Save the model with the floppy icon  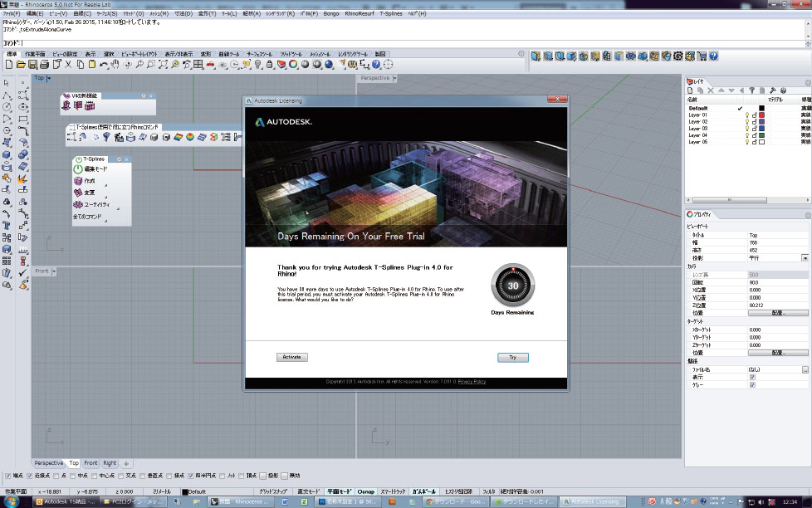click(x=32, y=65)
